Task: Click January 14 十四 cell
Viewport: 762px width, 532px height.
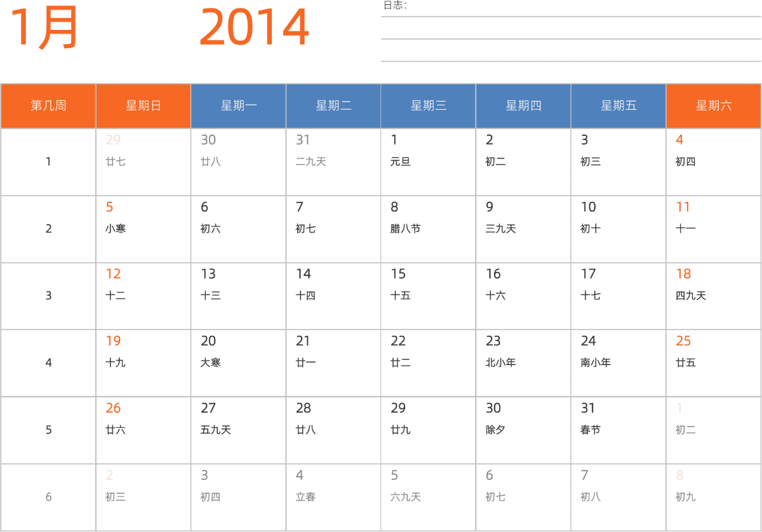Action: tap(333, 296)
